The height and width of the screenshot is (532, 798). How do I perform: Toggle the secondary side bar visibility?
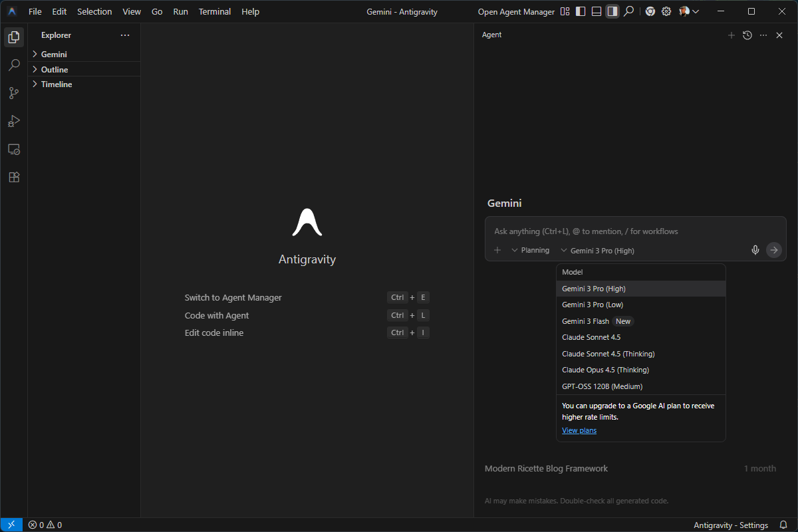[612, 11]
